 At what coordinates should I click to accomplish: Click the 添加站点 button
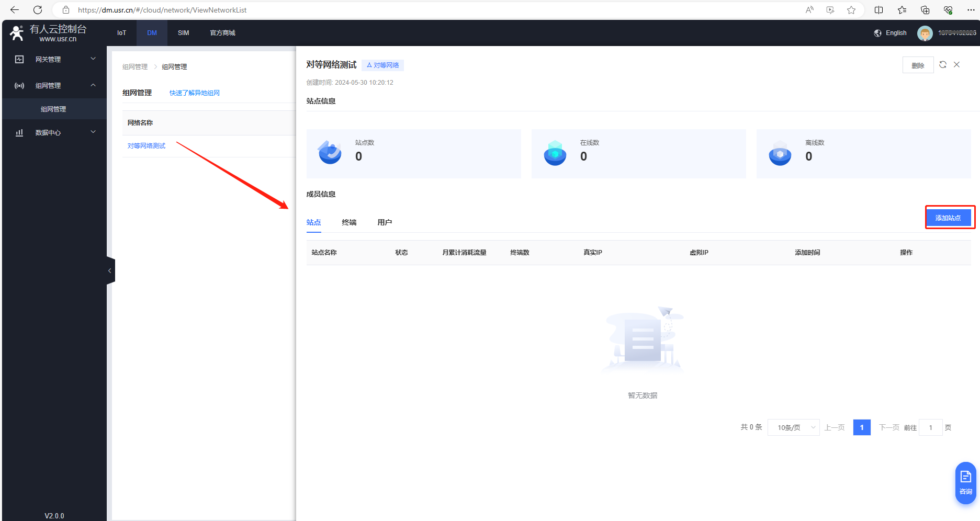click(948, 218)
